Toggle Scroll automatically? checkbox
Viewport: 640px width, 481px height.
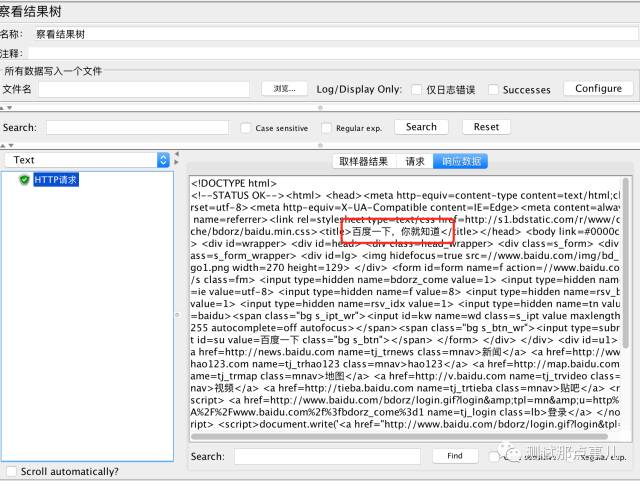11,472
